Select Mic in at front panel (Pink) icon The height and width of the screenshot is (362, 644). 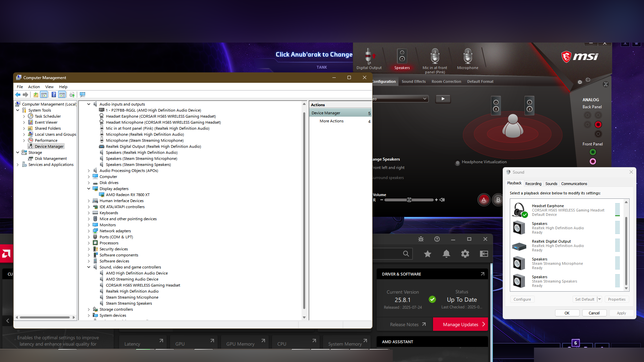(435, 61)
